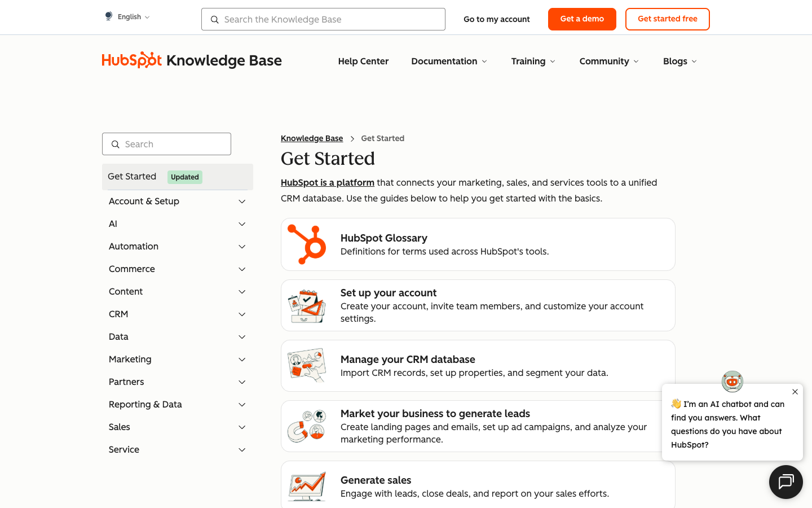This screenshot has width=812, height=508.
Task: Expand the Community menu
Action: 609,62
